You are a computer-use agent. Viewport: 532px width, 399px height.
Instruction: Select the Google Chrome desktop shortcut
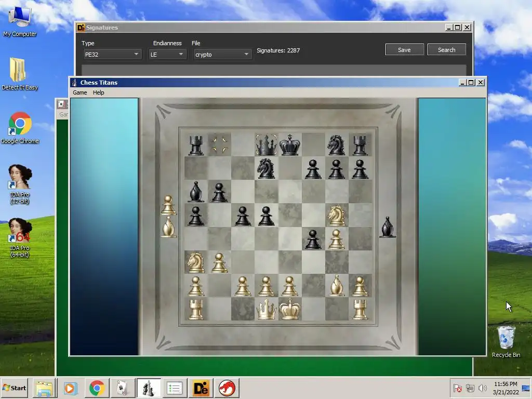tap(20, 128)
